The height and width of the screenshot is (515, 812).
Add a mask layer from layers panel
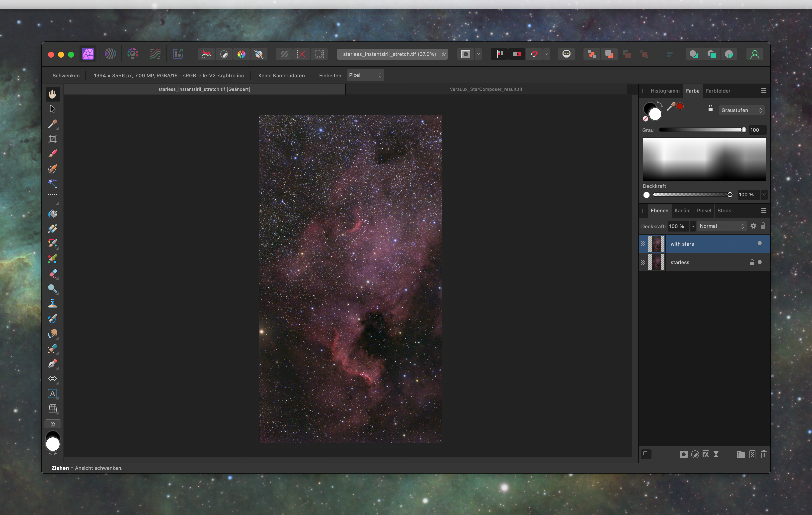pyautogui.click(x=683, y=455)
